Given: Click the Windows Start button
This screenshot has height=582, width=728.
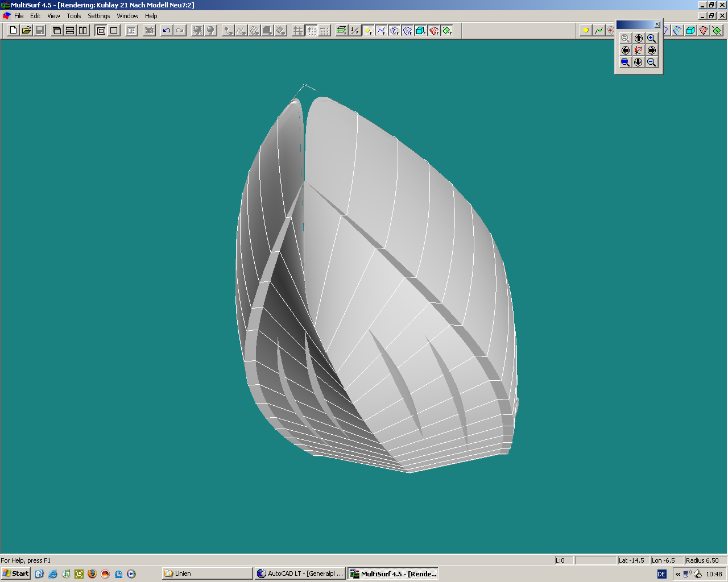Looking at the screenshot, I should 16,573.
